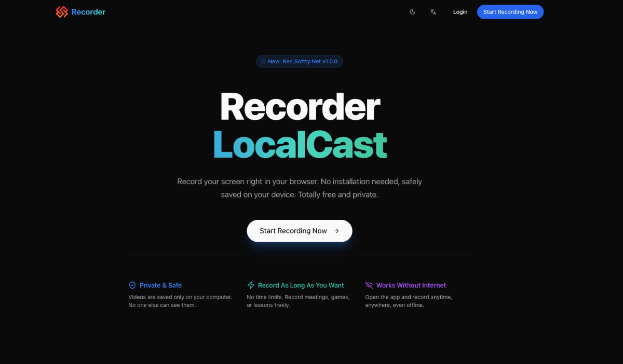623x364 pixels.
Task: Select the Private & Safe feature title
Action: coord(160,285)
